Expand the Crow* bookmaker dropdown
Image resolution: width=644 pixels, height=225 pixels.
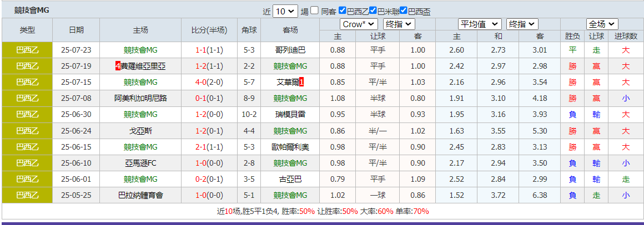pyautogui.click(x=359, y=24)
